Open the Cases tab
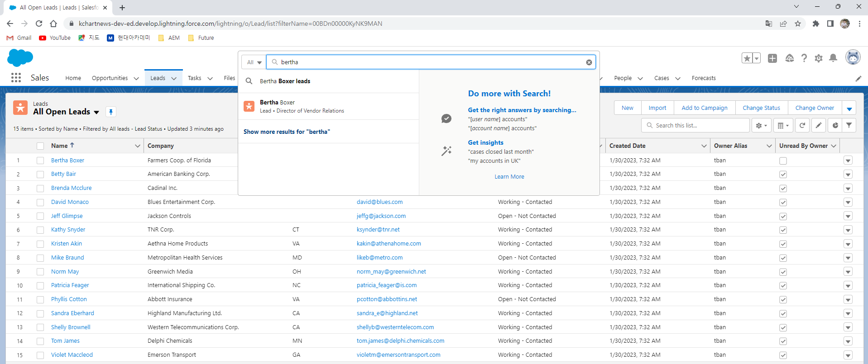 click(662, 78)
